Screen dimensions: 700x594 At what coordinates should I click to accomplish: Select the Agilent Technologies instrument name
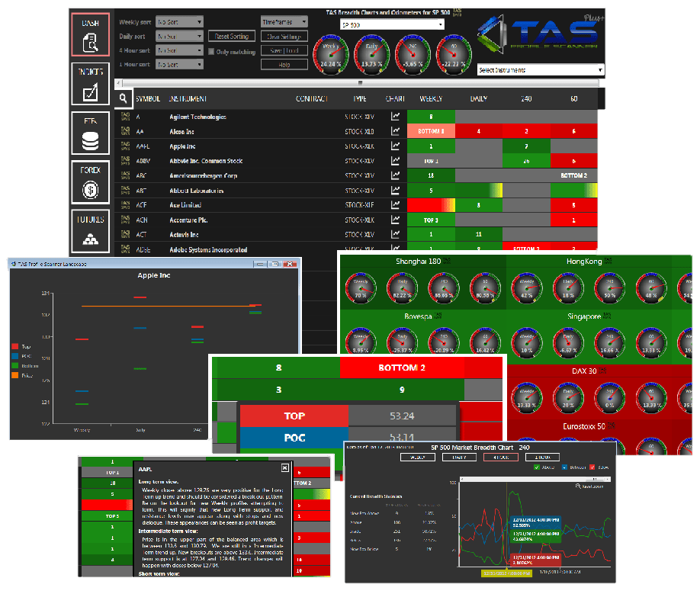[197, 117]
